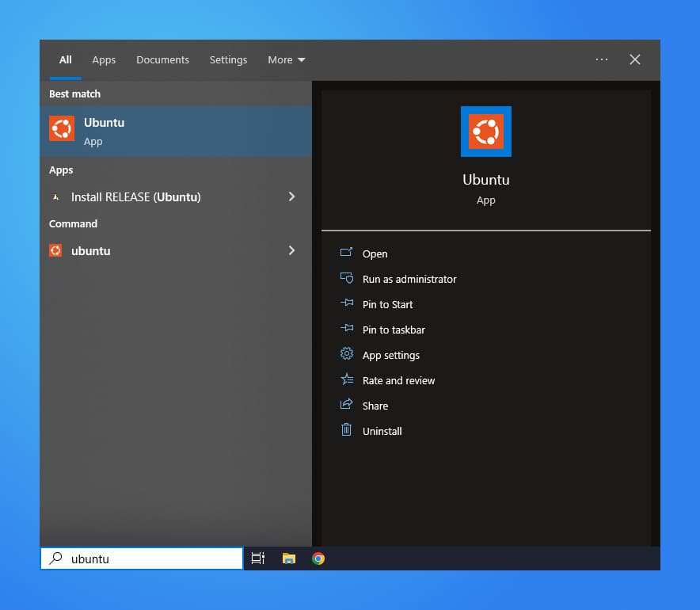Click the Rate and review star icon
The width and height of the screenshot is (700, 610).
click(x=346, y=380)
